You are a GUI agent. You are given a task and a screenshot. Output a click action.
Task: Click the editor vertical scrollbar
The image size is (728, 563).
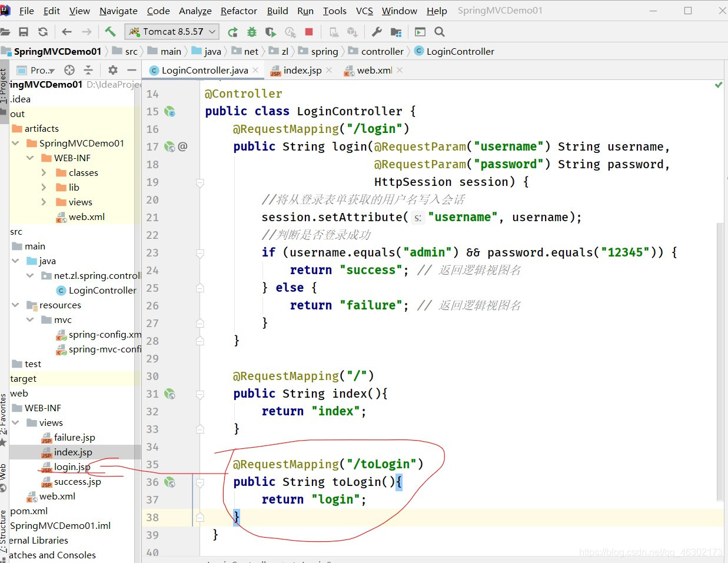[720, 362]
